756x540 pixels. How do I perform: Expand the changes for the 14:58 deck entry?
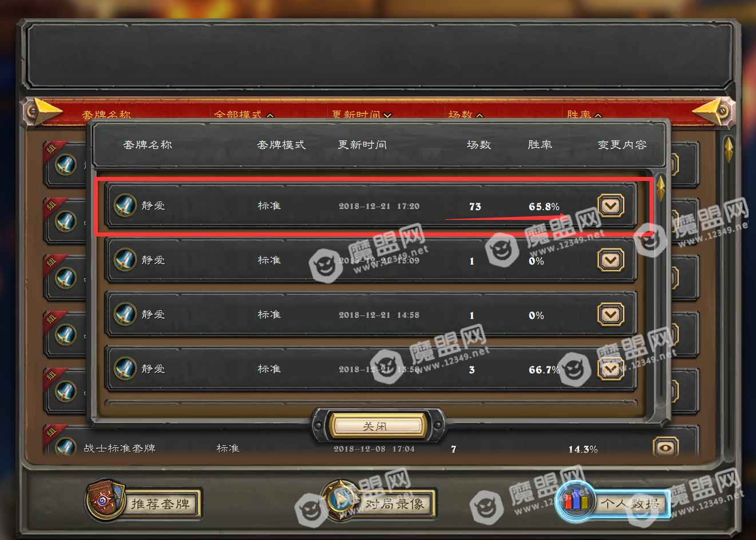click(x=611, y=314)
